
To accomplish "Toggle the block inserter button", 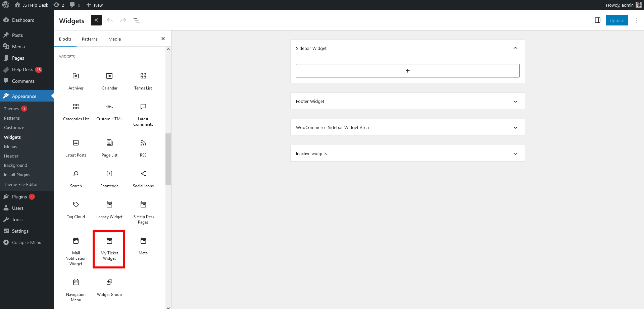I will [96, 20].
